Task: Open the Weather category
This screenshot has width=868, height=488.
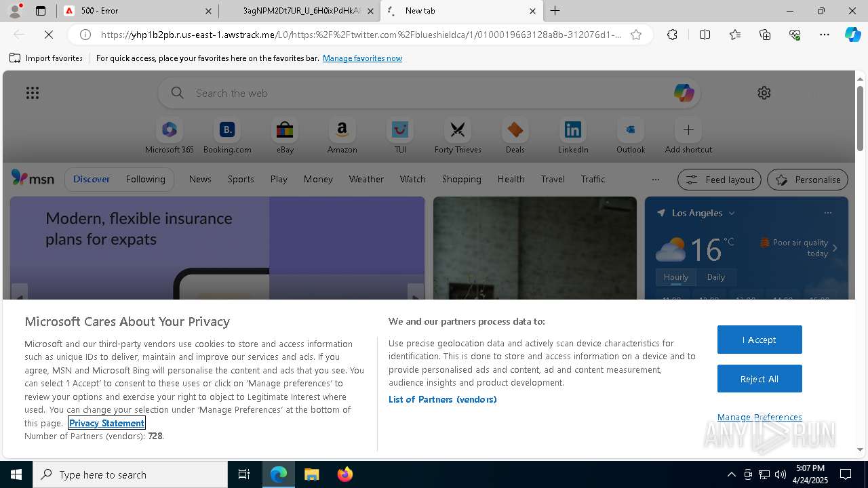Action: click(366, 179)
